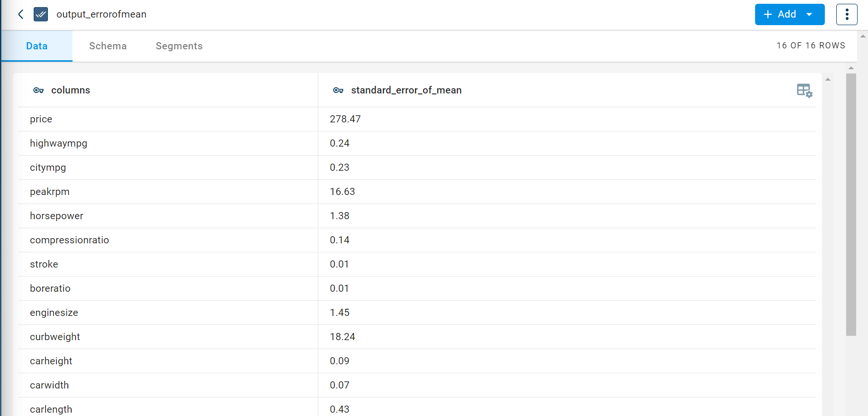Image resolution: width=868 pixels, height=416 pixels.
Task: Click the 16 OF 16 ROWS counter
Action: pyautogui.click(x=811, y=46)
